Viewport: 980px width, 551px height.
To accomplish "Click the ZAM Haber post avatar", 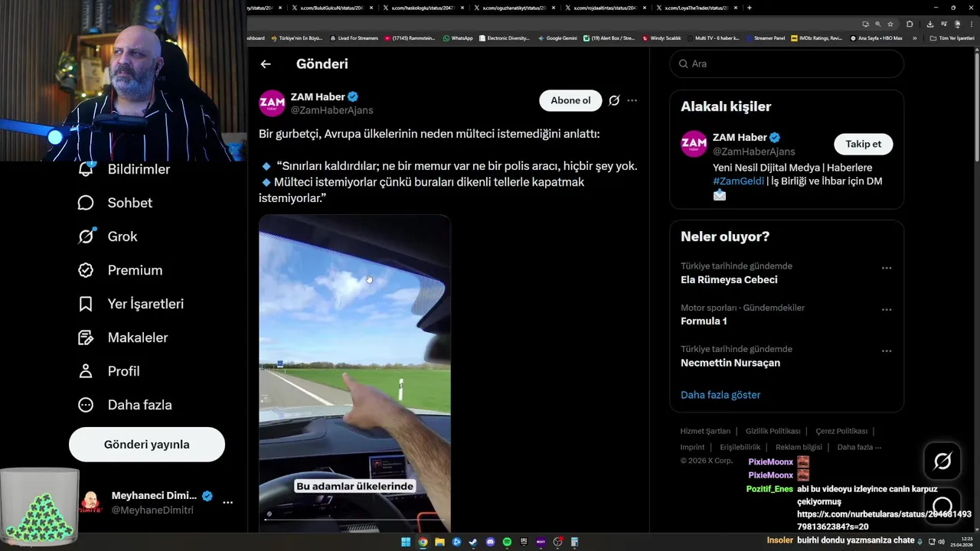I will click(x=272, y=103).
